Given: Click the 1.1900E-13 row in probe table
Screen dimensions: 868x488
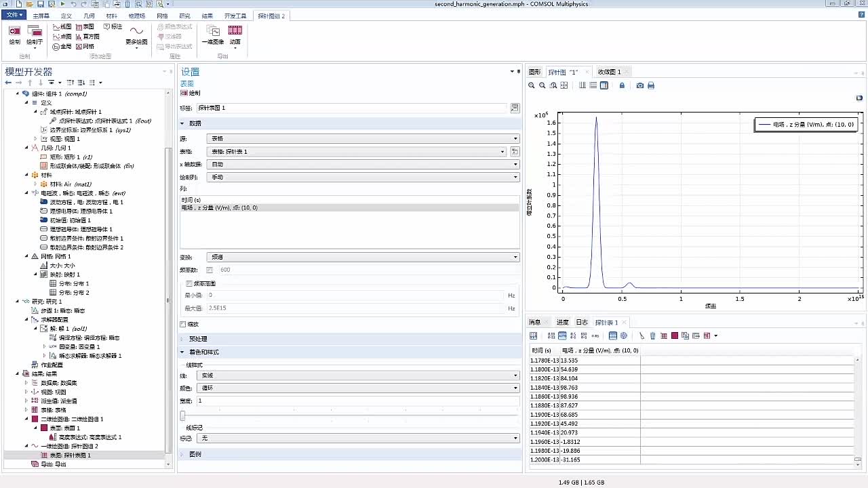Looking at the screenshot, I should (692, 414).
